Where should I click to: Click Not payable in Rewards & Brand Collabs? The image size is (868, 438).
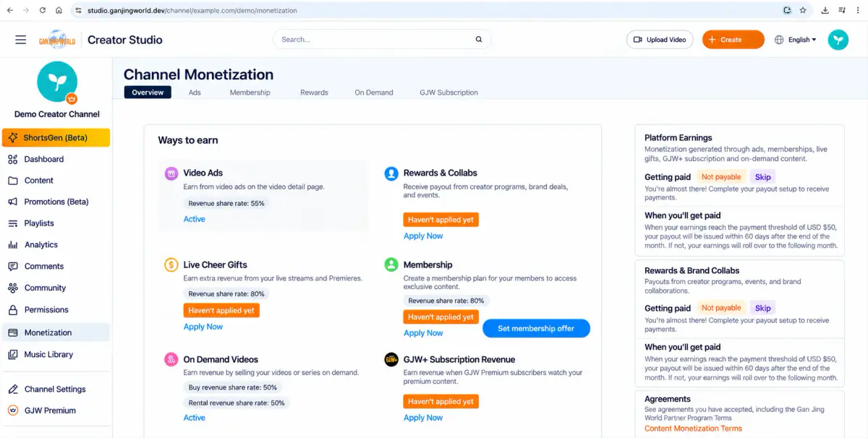click(x=721, y=308)
